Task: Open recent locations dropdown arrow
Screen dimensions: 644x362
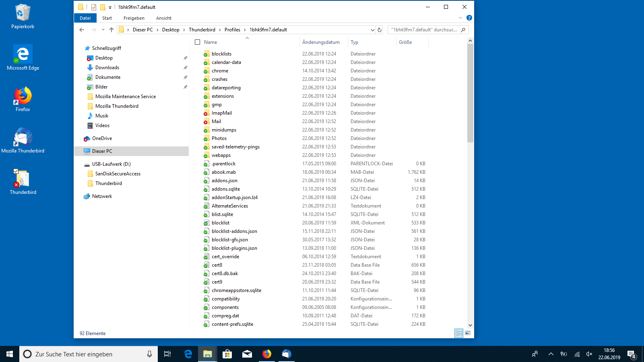Action: point(103,30)
